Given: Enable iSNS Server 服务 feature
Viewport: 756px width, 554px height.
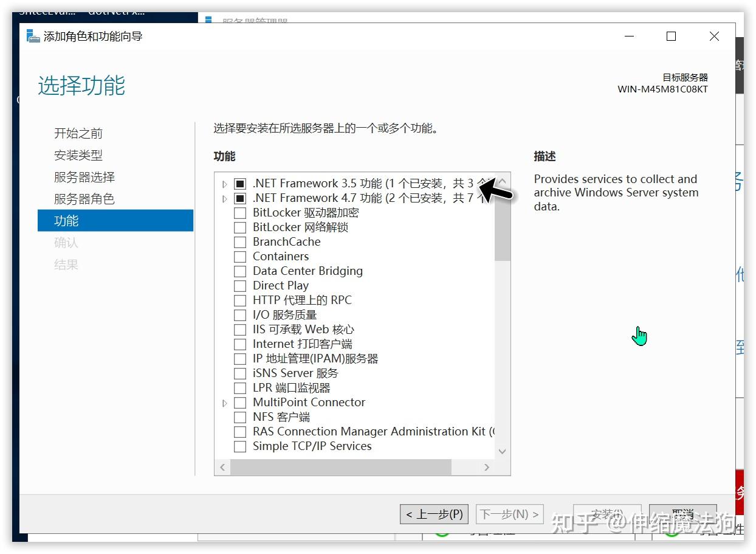Looking at the screenshot, I should pos(240,373).
